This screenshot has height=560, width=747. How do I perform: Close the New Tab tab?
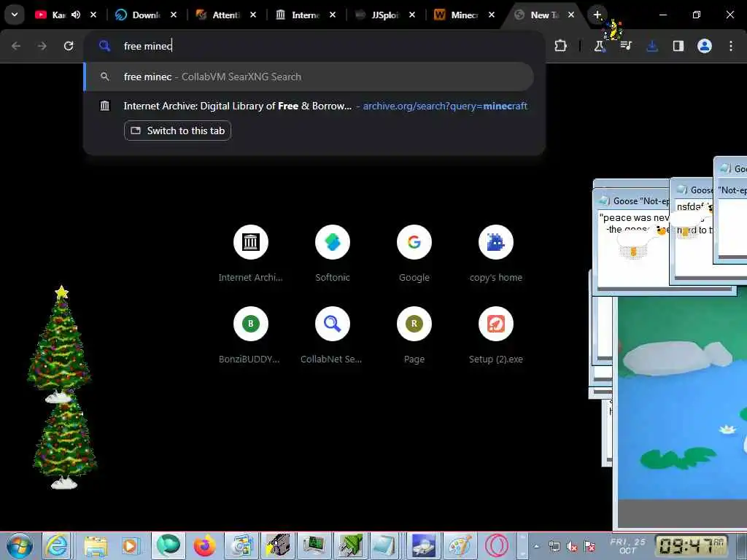(x=571, y=15)
